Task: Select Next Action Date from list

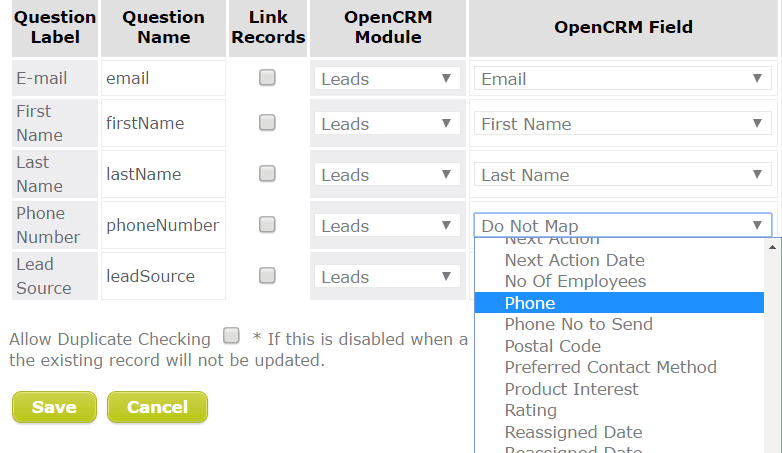Action: coord(619,260)
